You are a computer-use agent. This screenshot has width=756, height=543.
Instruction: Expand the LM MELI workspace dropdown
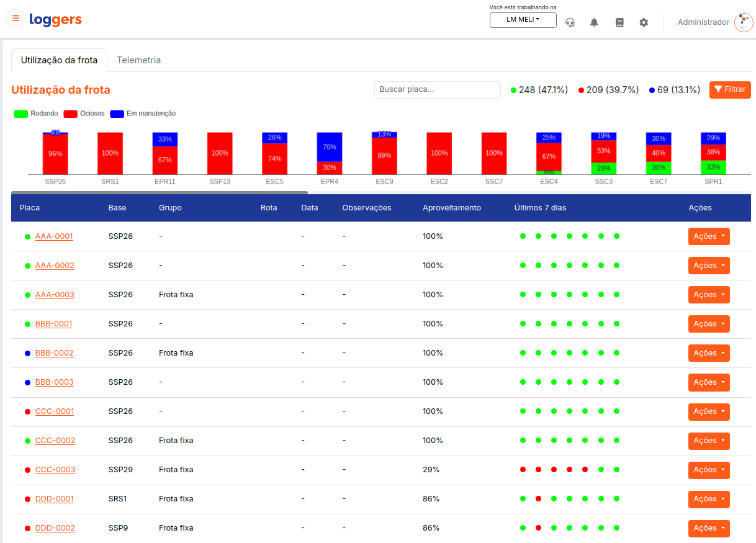[x=523, y=20]
